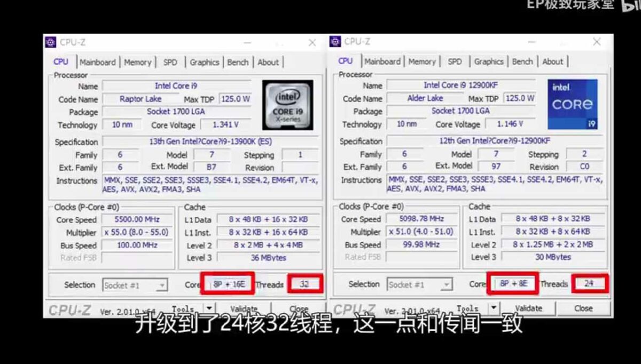Open Graphics tab in Raptor Lake window
The height and width of the screenshot is (364, 641).
pyautogui.click(x=204, y=62)
